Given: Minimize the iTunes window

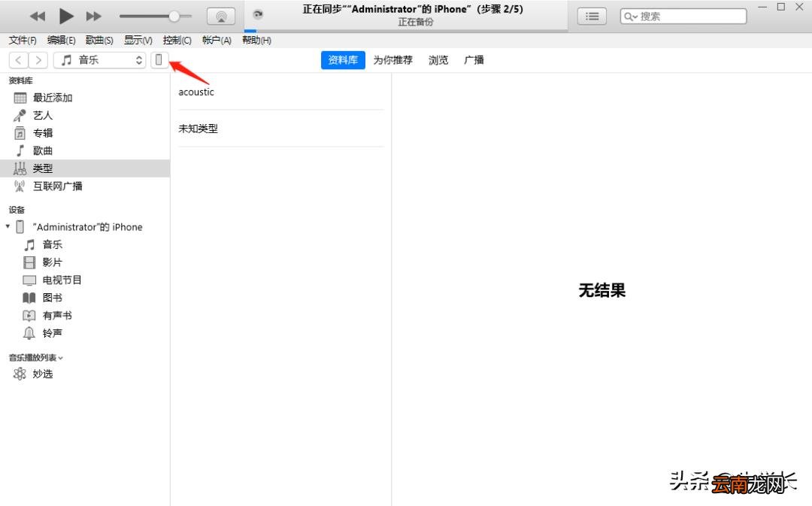Looking at the screenshot, I should coord(762,7).
